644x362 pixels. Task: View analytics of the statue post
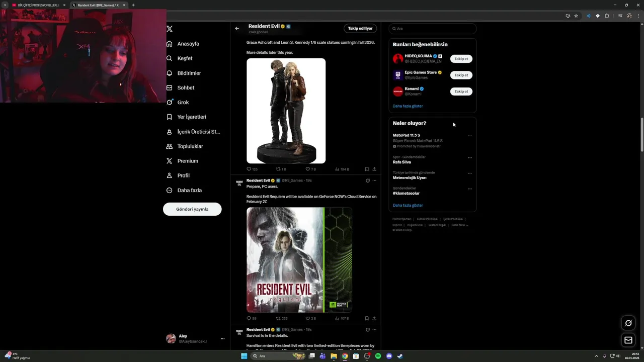[342, 169]
